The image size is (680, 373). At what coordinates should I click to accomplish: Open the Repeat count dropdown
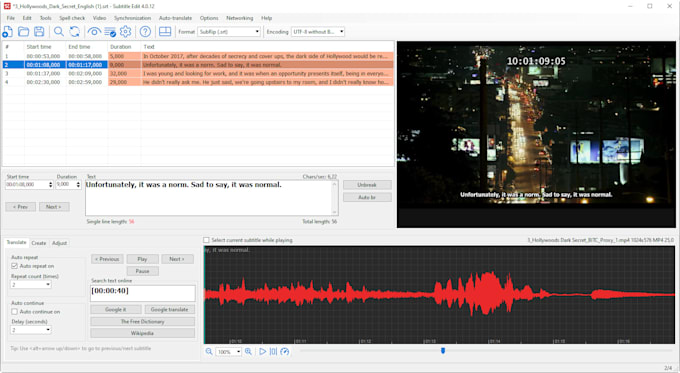[x=48, y=285]
